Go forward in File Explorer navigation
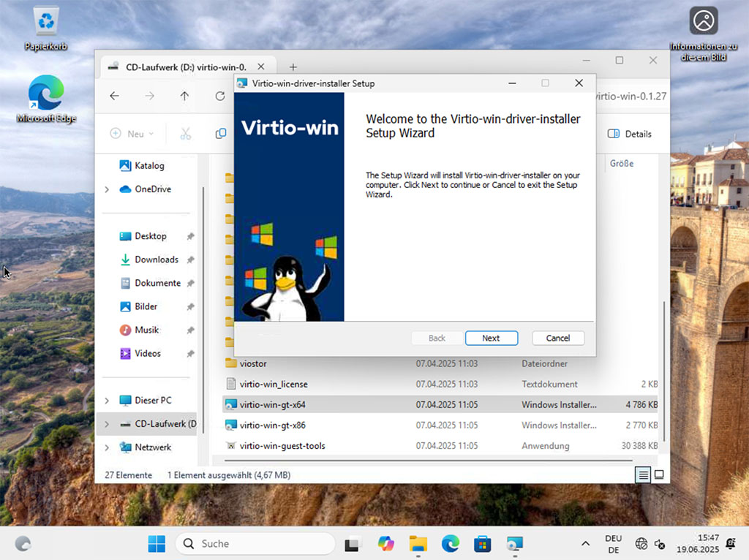 click(149, 96)
